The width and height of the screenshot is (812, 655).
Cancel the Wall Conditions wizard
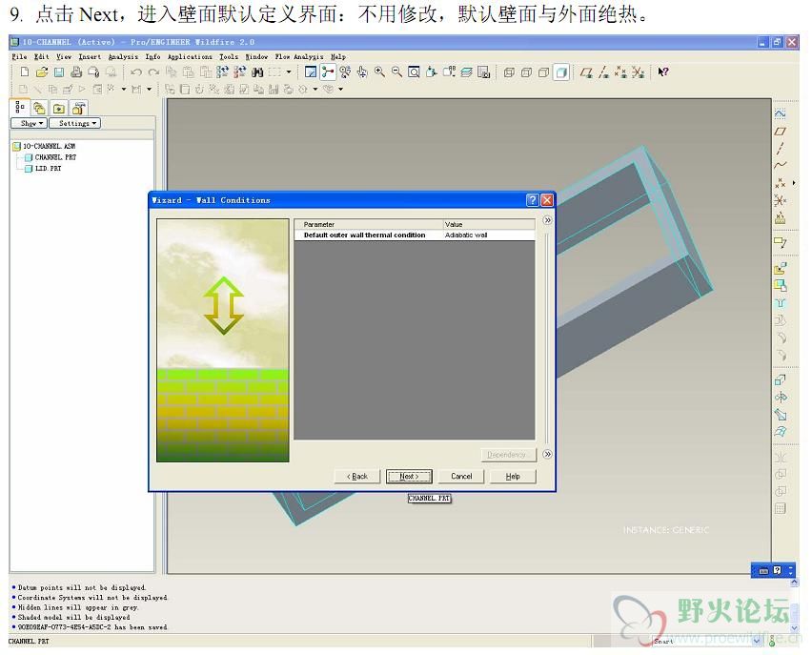pyautogui.click(x=461, y=476)
